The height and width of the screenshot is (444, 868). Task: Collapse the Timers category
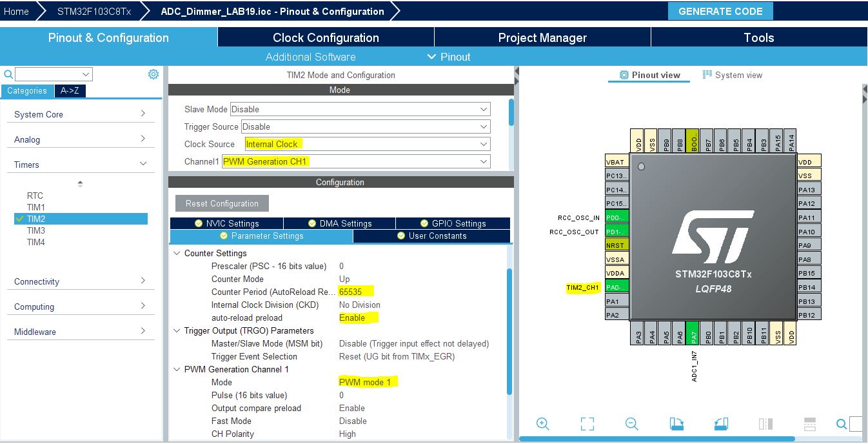pos(81,165)
